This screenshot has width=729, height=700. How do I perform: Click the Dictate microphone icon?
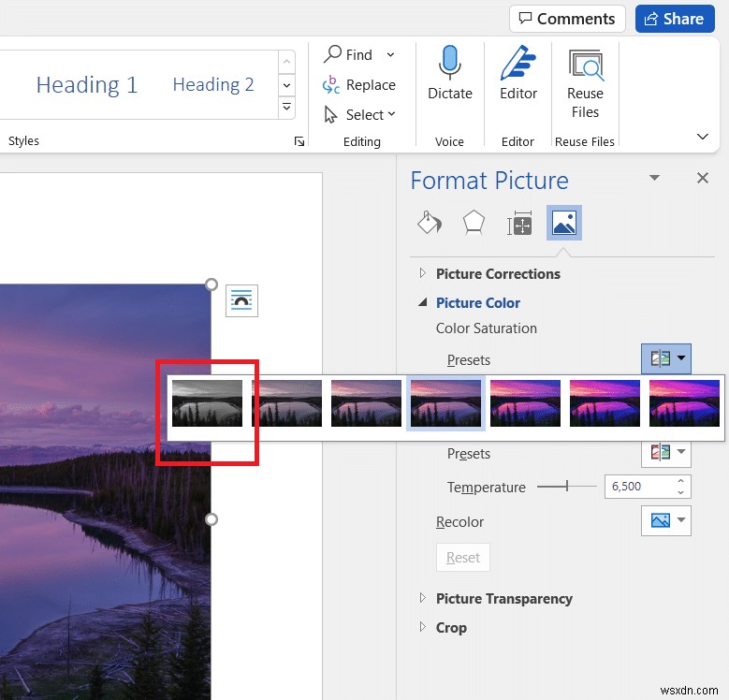click(x=449, y=63)
